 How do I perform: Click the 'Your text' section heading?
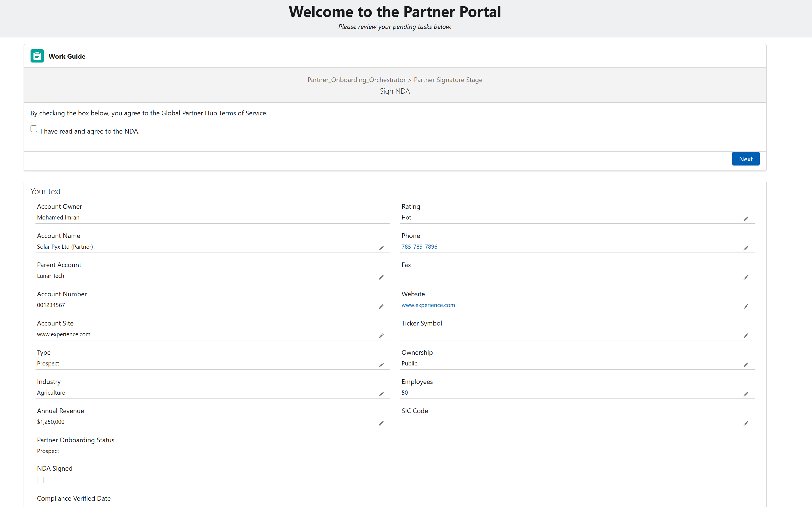(x=46, y=191)
